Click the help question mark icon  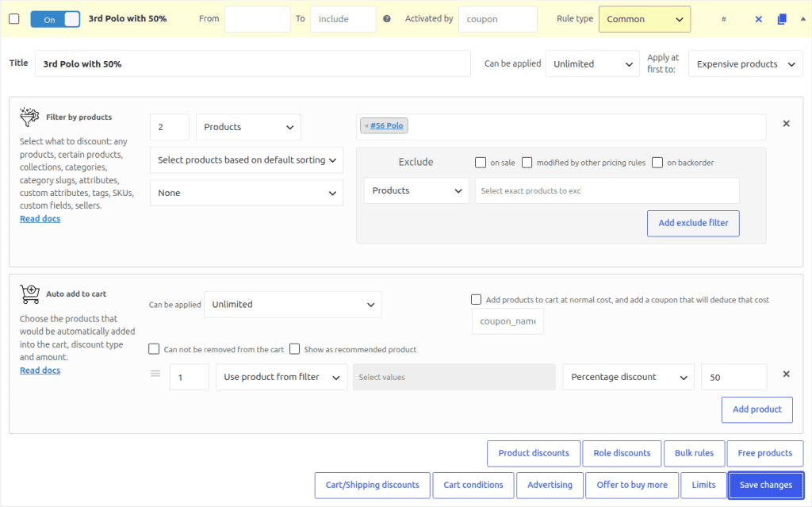point(387,19)
